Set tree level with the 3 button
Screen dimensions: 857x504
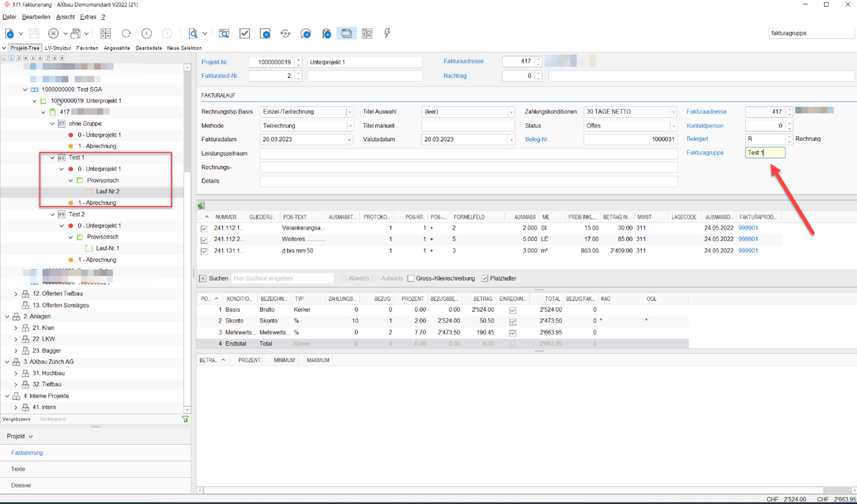point(18,58)
